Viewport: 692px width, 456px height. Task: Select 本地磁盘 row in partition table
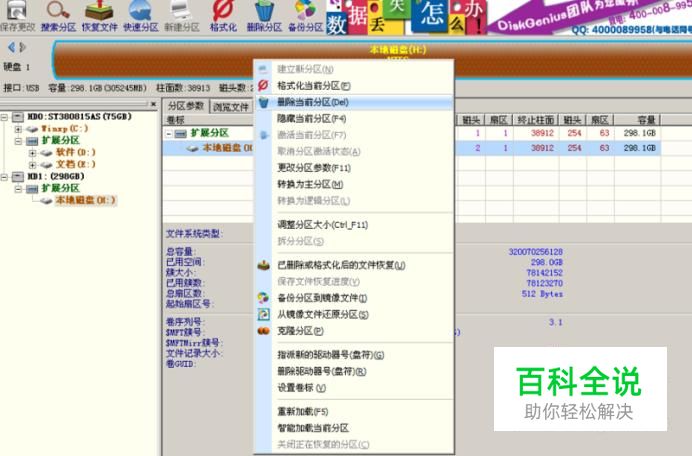pyautogui.click(x=412, y=148)
